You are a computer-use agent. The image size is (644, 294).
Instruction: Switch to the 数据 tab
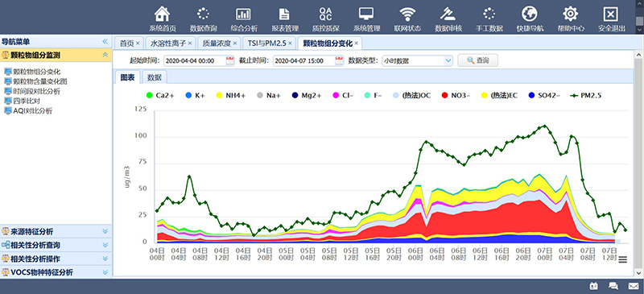pyautogui.click(x=155, y=77)
